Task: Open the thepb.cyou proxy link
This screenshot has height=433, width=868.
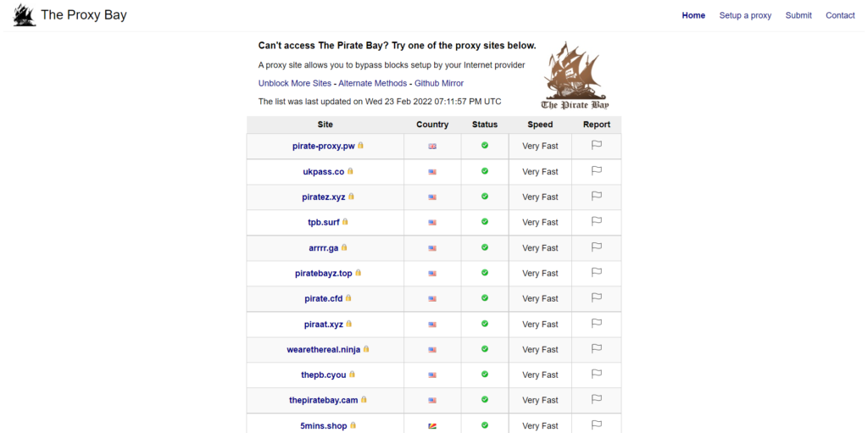Action: click(324, 375)
